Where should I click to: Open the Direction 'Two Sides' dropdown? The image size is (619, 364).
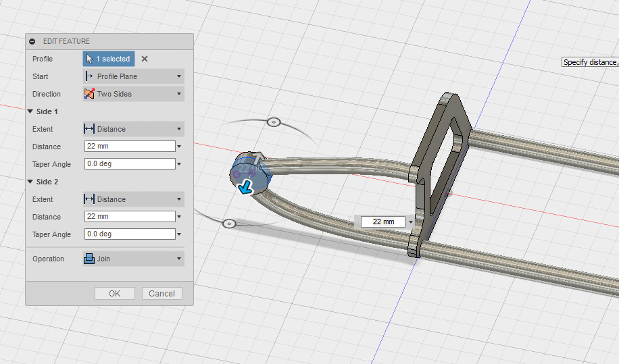point(133,94)
